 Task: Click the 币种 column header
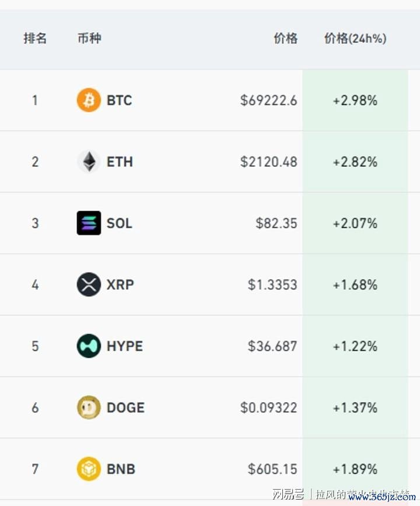tap(89, 39)
